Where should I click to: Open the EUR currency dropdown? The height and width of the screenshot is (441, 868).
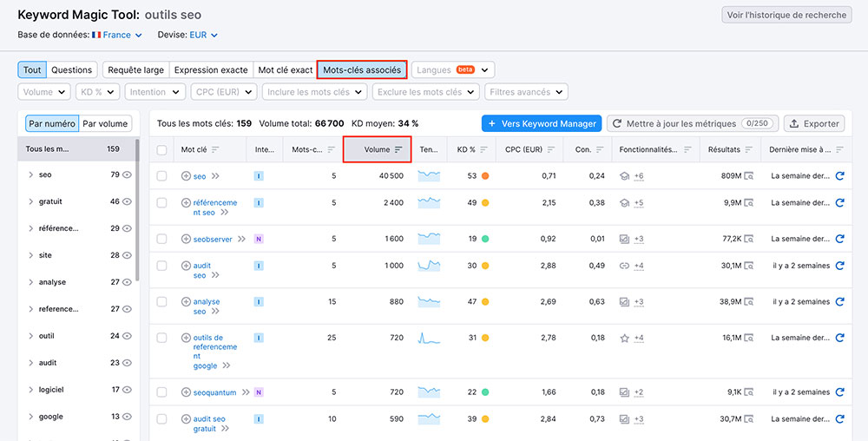[204, 35]
